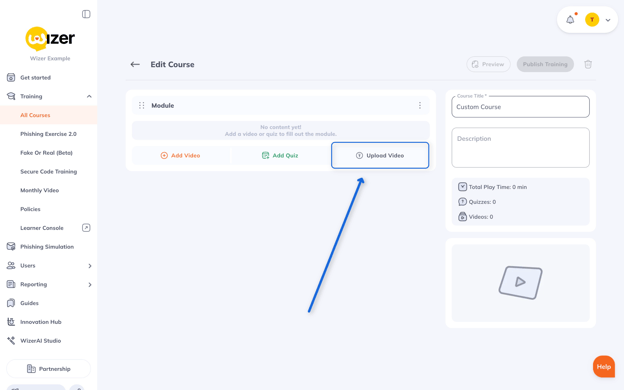This screenshot has width=624, height=390.
Task: Click the Guides bookmark icon
Action: click(x=11, y=303)
